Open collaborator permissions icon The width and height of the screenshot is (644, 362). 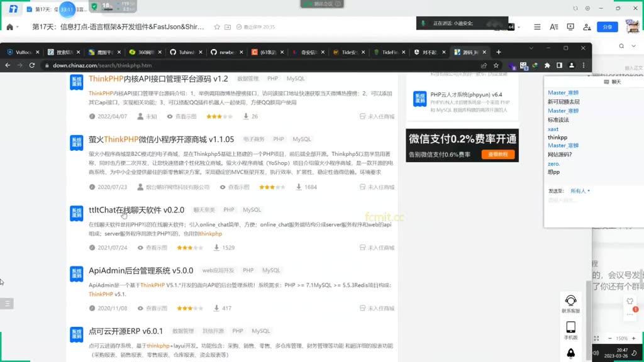click(587, 27)
